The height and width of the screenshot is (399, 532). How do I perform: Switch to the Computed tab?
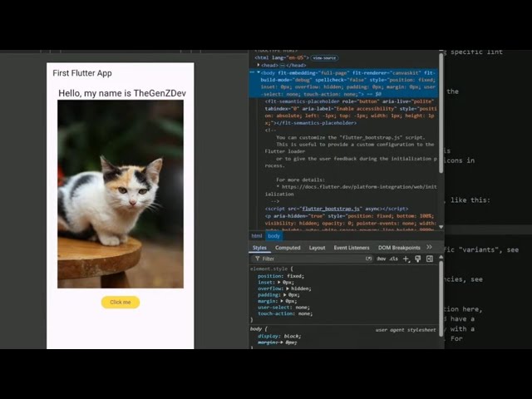click(x=288, y=248)
